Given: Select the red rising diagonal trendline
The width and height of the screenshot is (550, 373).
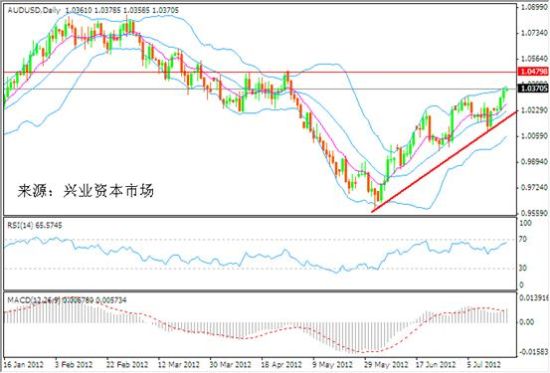Looking at the screenshot, I should (x=444, y=162).
